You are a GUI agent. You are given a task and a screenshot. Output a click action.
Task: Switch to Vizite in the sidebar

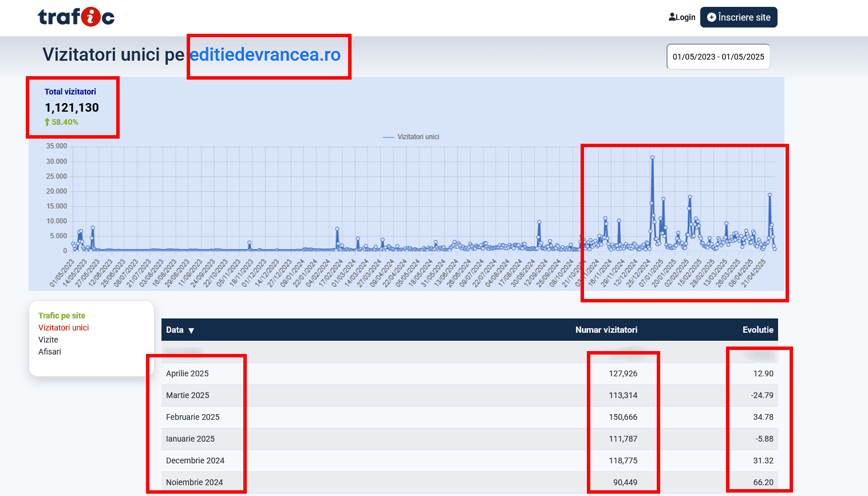48,340
